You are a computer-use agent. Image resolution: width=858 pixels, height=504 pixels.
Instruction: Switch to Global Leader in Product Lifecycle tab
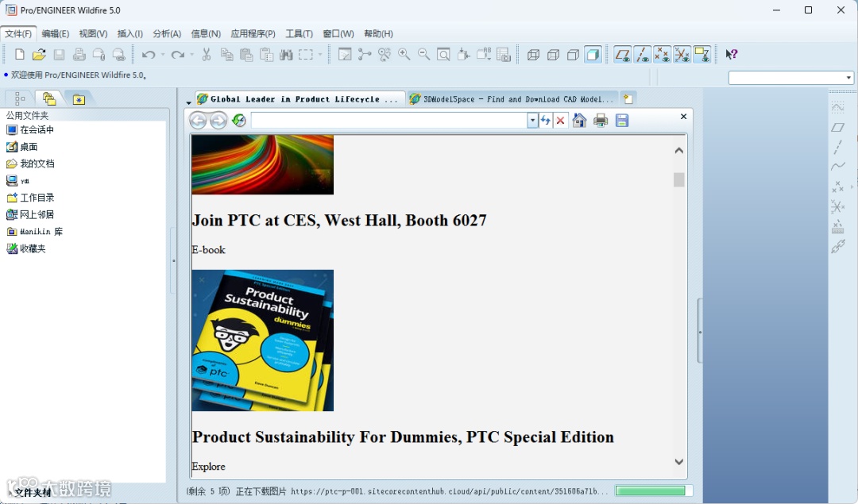point(299,99)
